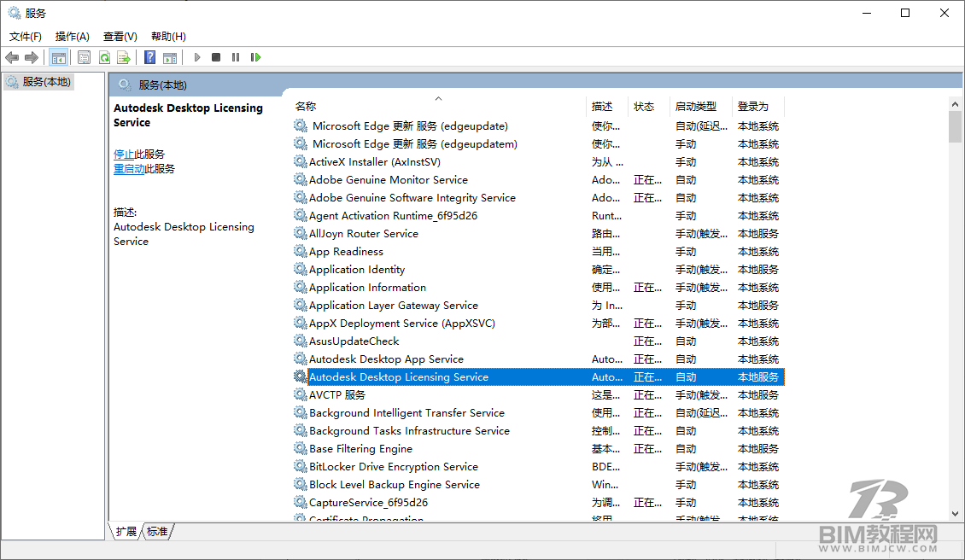Click gear icon beside Background Tasks Infrastructure Service
The height and width of the screenshot is (560, 965).
click(x=301, y=431)
